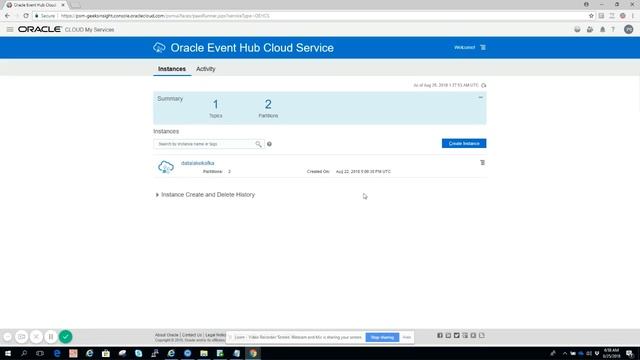The image size is (640, 360).
Task: Finish recording with green checkmark button
Action: [65, 337]
